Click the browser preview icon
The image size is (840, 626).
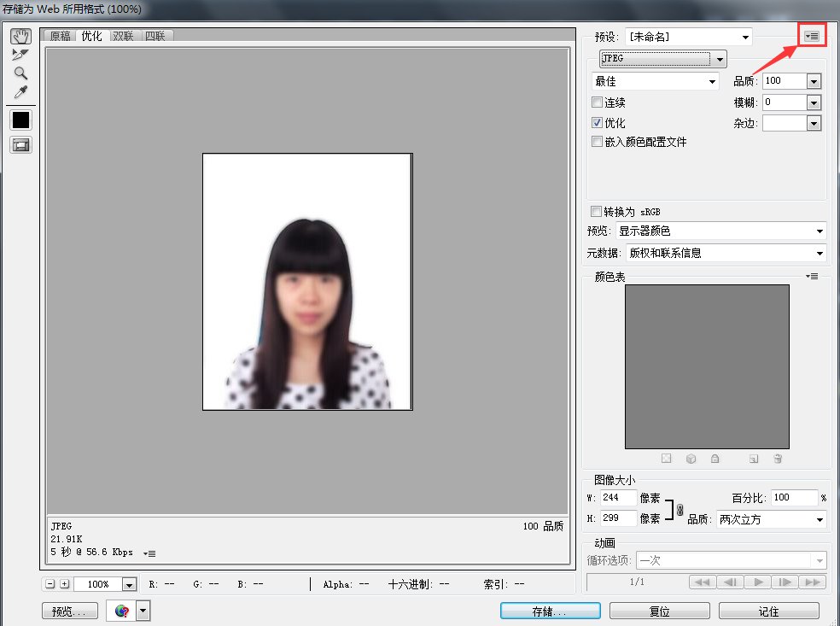(x=121, y=611)
